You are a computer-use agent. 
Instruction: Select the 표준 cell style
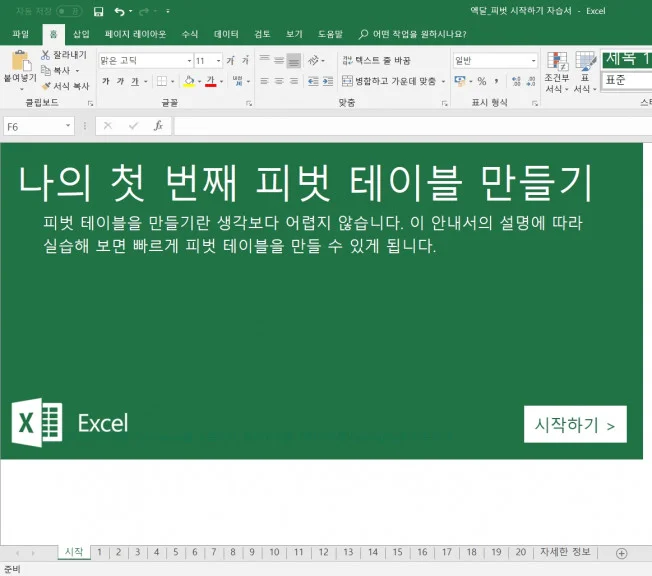coord(627,80)
